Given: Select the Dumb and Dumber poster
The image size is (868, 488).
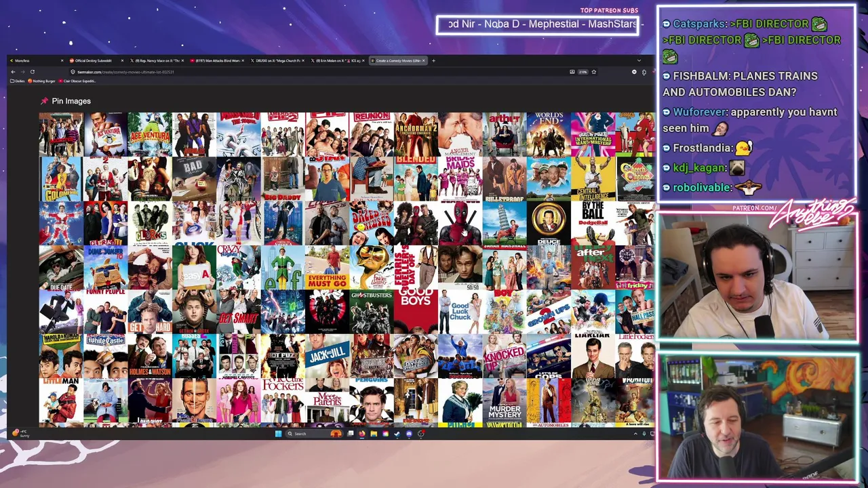Looking at the screenshot, I should tap(105, 268).
